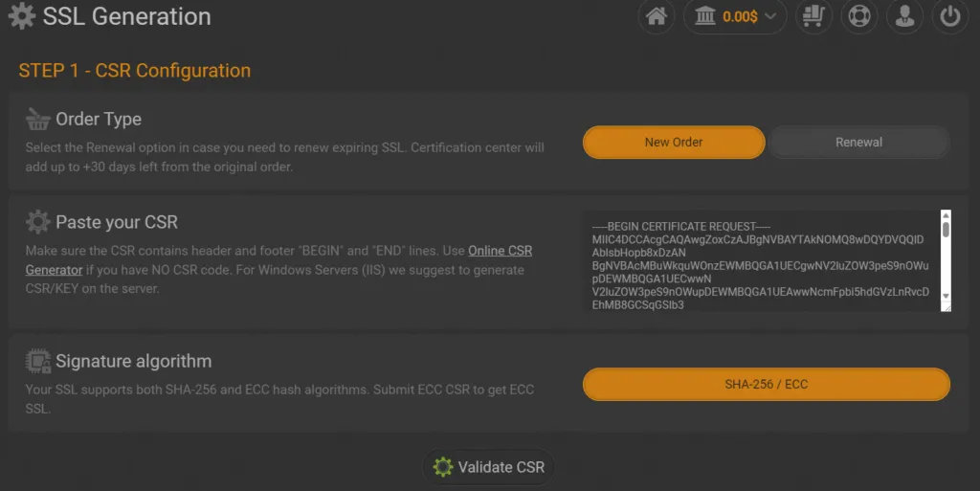Select SHA-256 / ECC signature algorithm
Image resolution: width=980 pixels, height=491 pixels.
tap(766, 384)
